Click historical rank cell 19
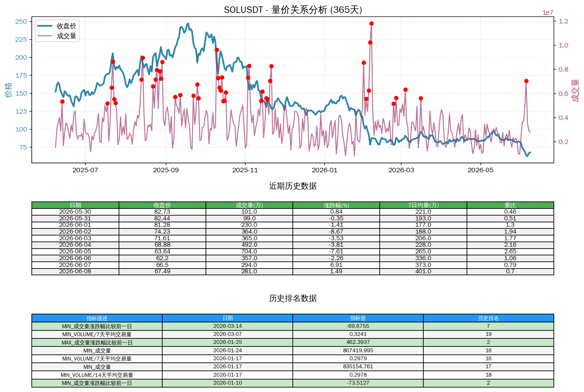The width and height of the screenshot is (584, 392). 488,334
